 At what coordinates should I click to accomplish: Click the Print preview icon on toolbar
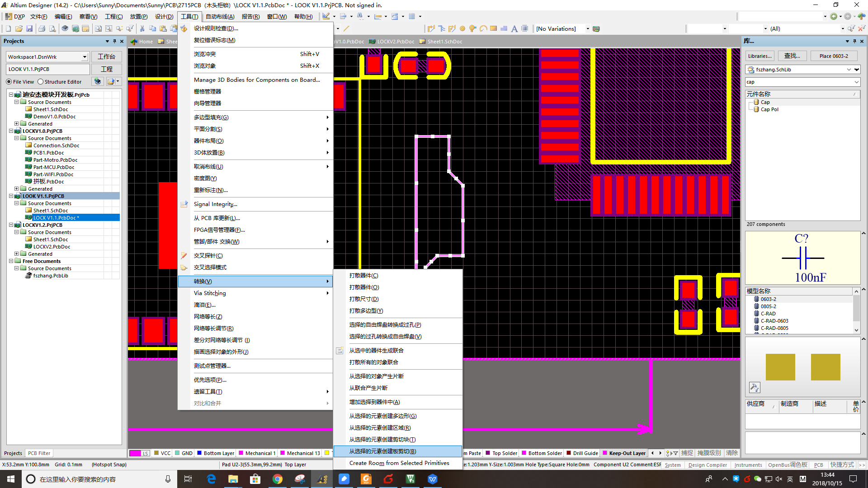coord(52,28)
